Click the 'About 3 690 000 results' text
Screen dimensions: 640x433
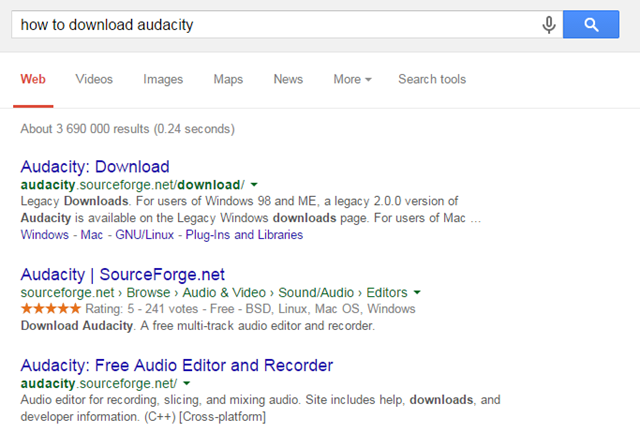(x=128, y=129)
